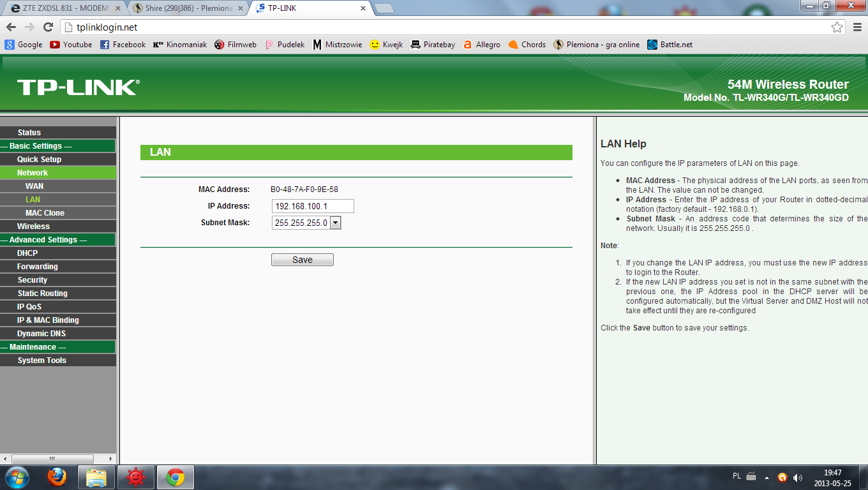Click the TP-LINK logo in the header

click(x=79, y=87)
